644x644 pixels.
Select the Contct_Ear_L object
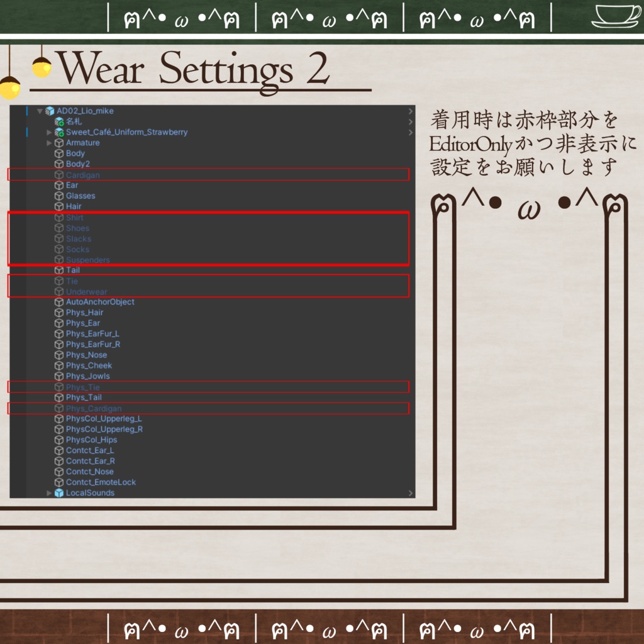pos(90,450)
